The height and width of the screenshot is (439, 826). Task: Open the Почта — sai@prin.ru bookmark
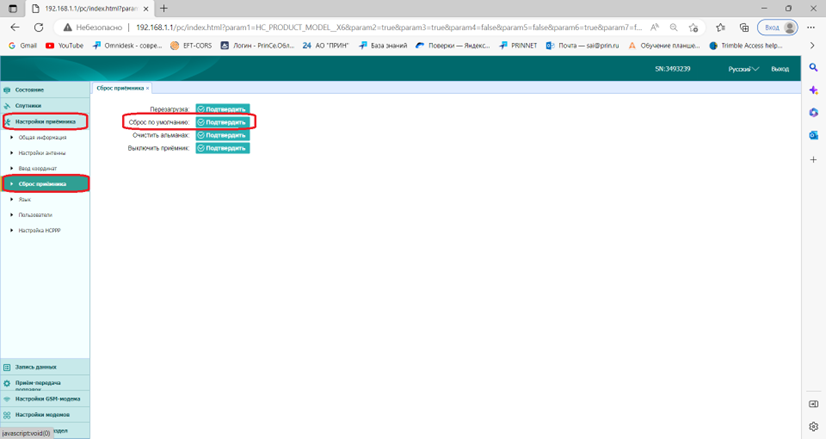tap(583, 46)
